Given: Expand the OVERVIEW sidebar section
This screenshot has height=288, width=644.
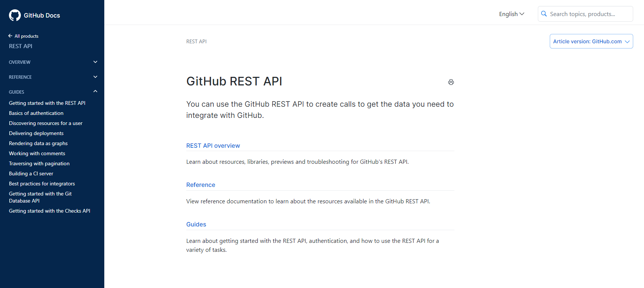Looking at the screenshot, I should (52, 62).
